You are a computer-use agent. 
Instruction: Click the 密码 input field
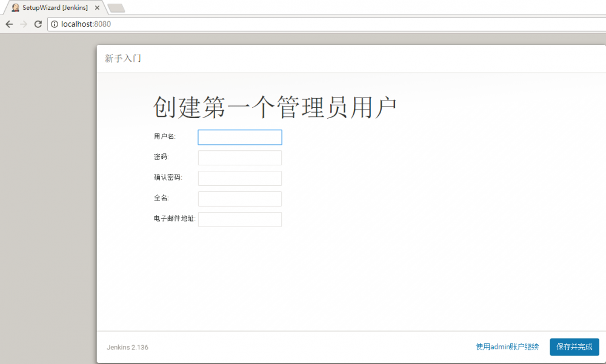pyautogui.click(x=239, y=157)
